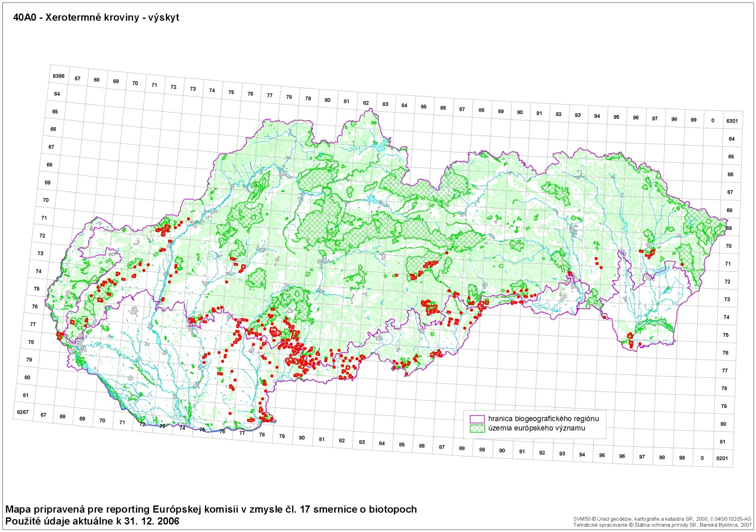756x532 pixels.
Task: Click the label "67" right of "6366"
Action: point(78,79)
